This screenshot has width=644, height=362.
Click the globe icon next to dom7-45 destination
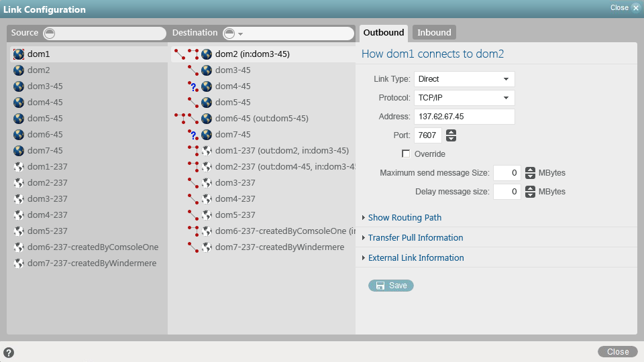click(x=207, y=135)
